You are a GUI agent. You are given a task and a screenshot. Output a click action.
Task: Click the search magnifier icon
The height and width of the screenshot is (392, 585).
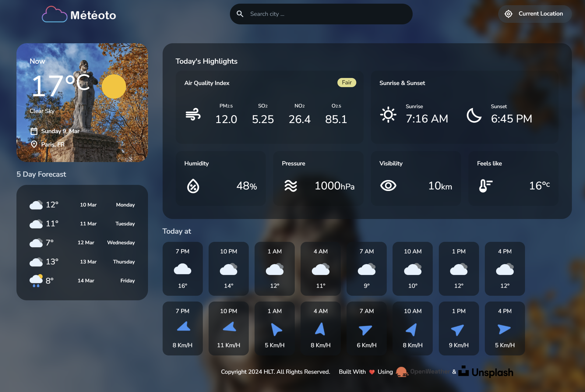click(x=240, y=14)
